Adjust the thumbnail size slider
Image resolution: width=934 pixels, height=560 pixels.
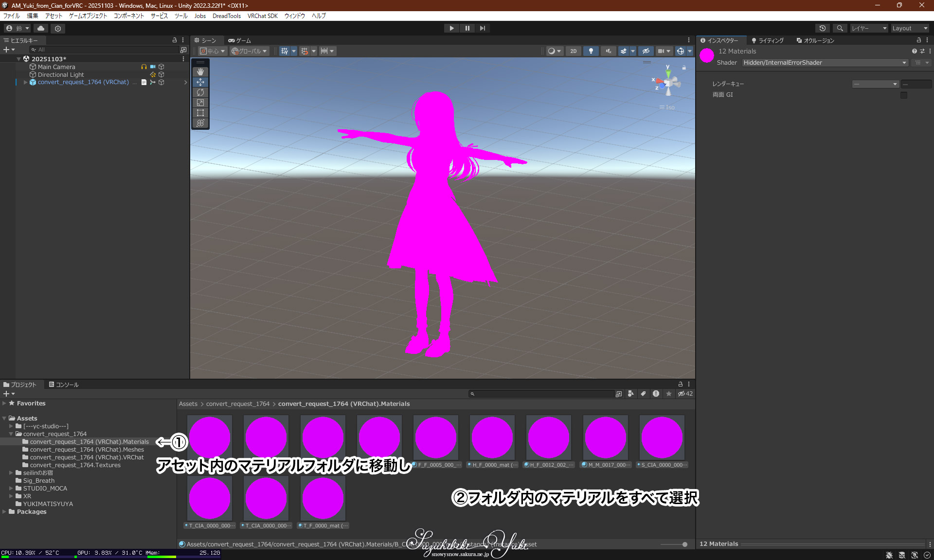tap(684, 544)
